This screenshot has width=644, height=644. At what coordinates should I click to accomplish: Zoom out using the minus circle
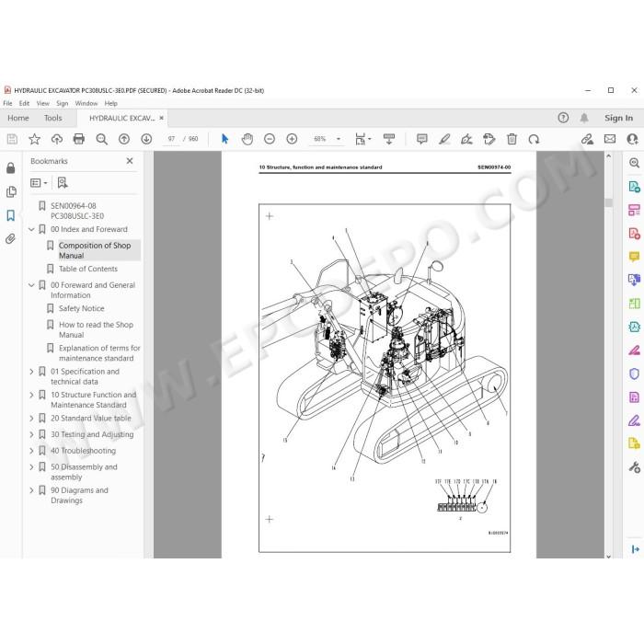pyautogui.click(x=270, y=139)
